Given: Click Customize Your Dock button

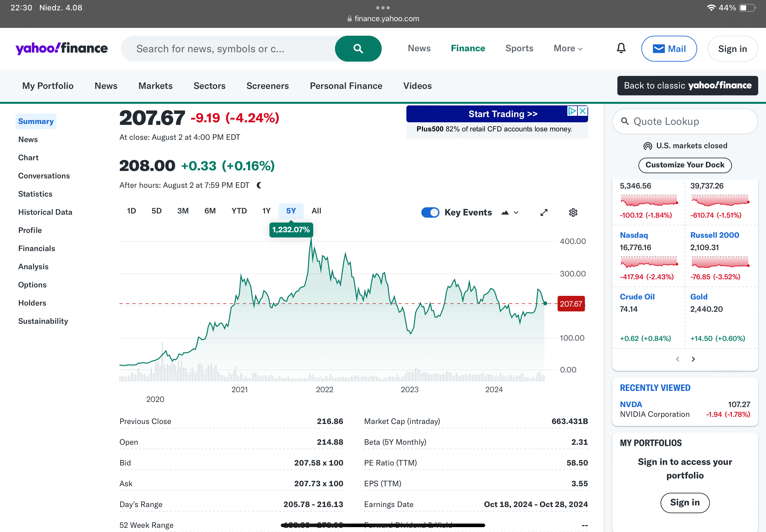Looking at the screenshot, I should (x=685, y=165).
